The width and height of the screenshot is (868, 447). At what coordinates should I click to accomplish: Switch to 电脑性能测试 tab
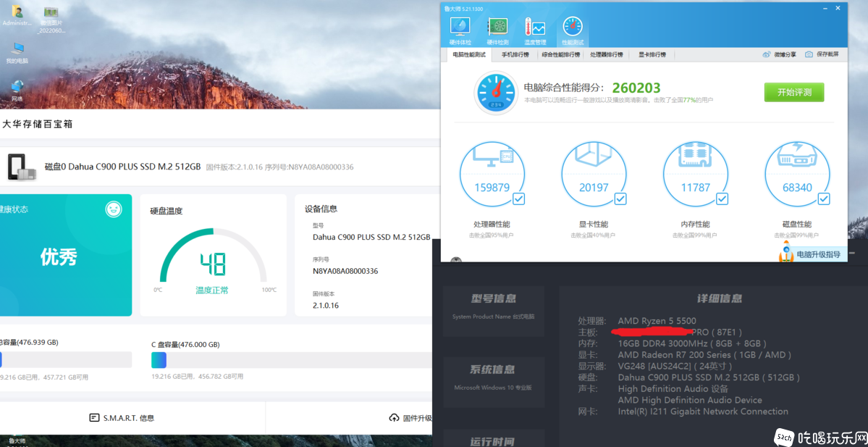click(469, 55)
